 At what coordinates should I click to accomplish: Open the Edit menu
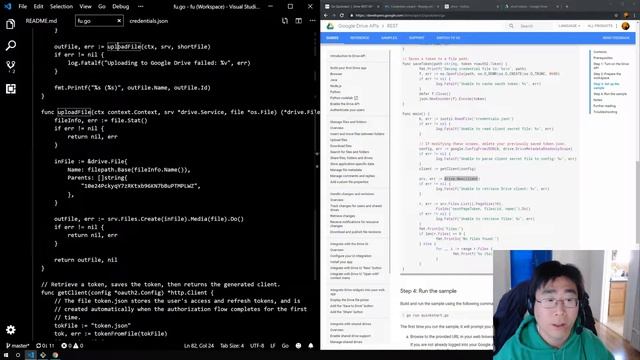[x=38, y=7]
